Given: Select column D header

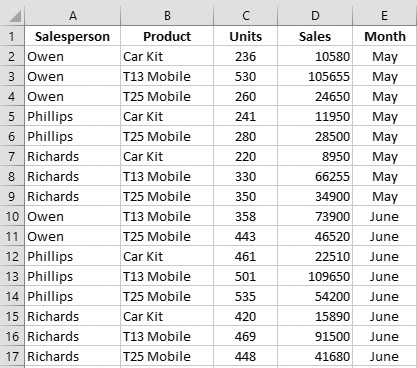Looking at the screenshot, I should 315,16.
